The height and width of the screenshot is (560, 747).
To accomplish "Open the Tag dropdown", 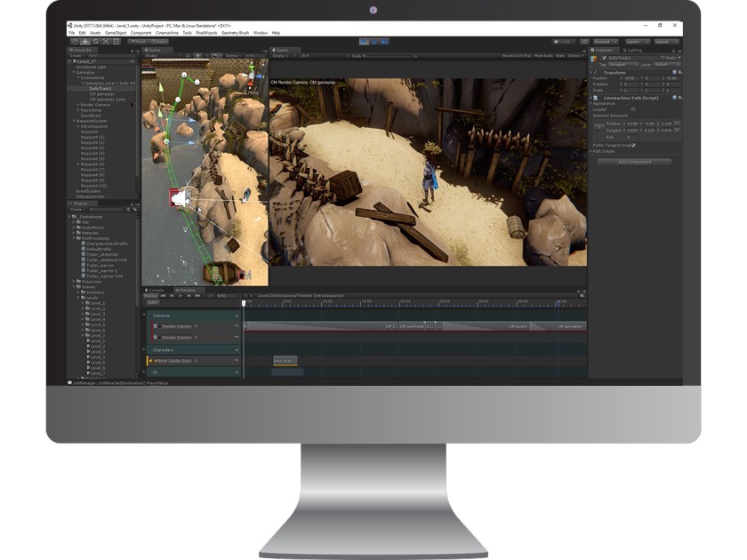I will coord(622,64).
